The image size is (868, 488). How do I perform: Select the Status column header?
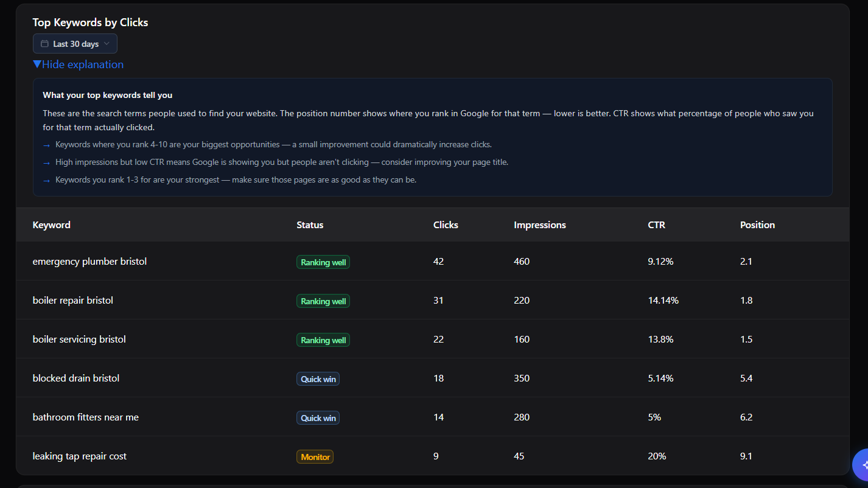pos(310,225)
